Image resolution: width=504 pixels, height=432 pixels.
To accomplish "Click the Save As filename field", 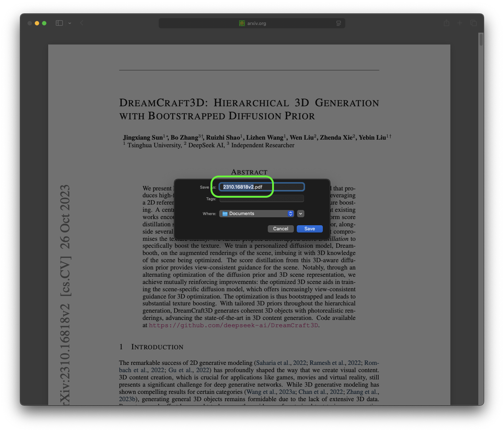I will coord(261,187).
